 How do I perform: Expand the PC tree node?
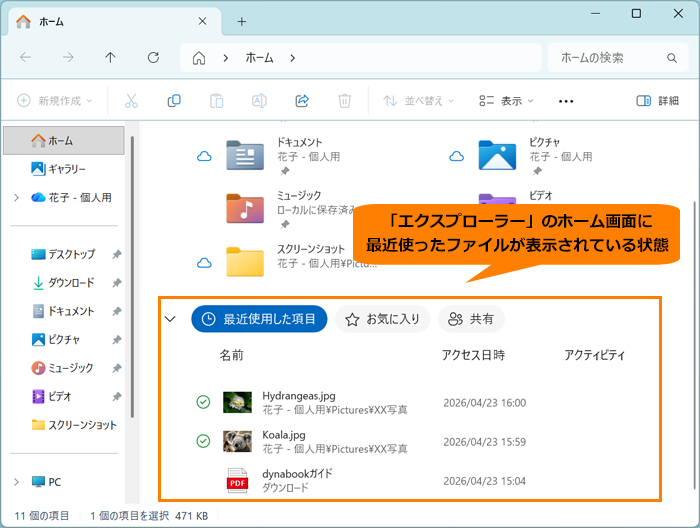pos(17,482)
